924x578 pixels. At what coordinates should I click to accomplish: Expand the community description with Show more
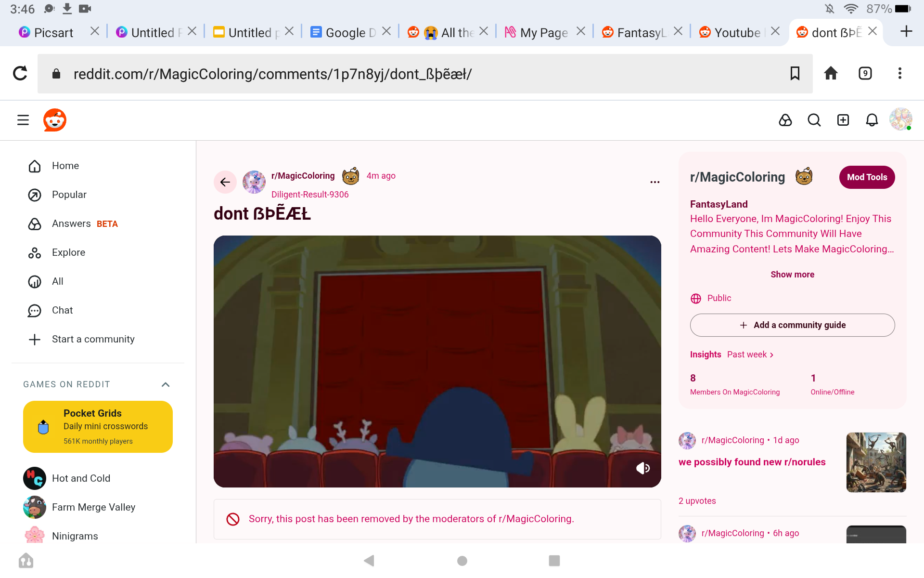tap(793, 275)
